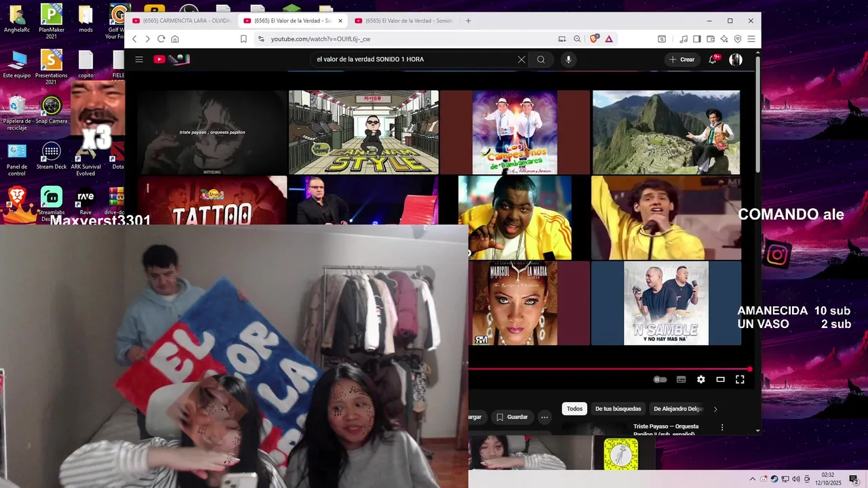Screen dimensions: 868x488
Task: Clear the YouTube search text
Action: coord(521,59)
